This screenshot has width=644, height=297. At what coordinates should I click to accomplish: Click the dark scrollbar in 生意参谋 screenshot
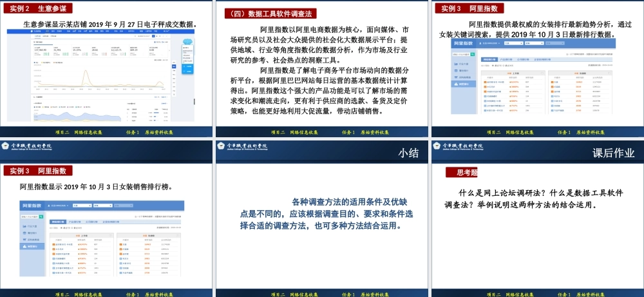pos(194,101)
